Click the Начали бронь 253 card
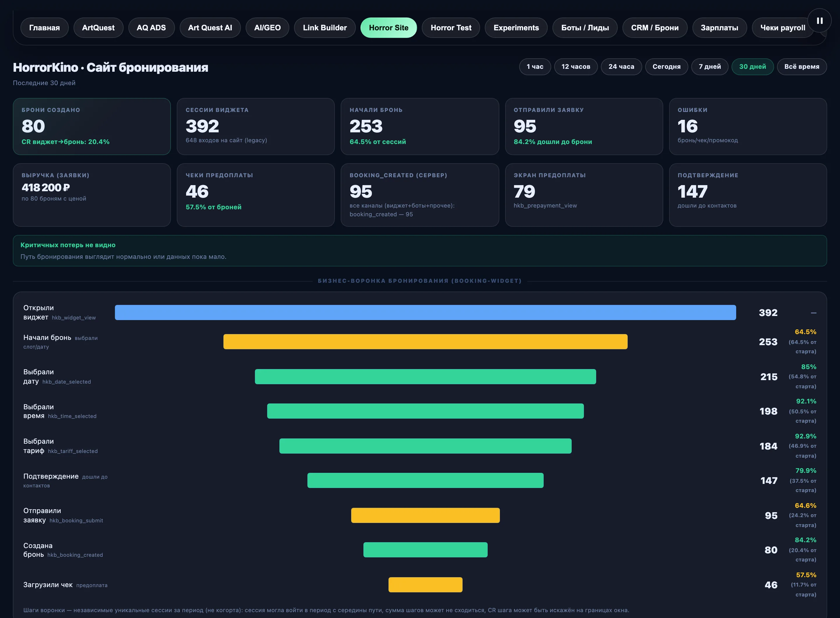 420,127
